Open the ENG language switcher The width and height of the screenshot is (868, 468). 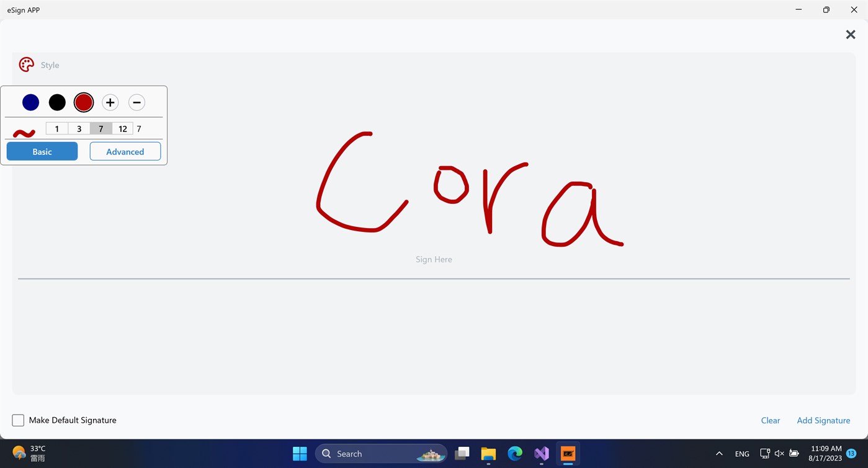(x=741, y=453)
